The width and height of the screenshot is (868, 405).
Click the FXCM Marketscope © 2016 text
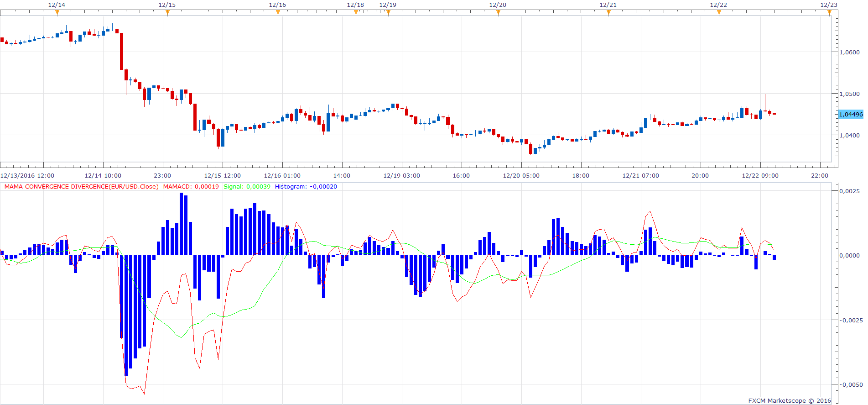tap(790, 401)
